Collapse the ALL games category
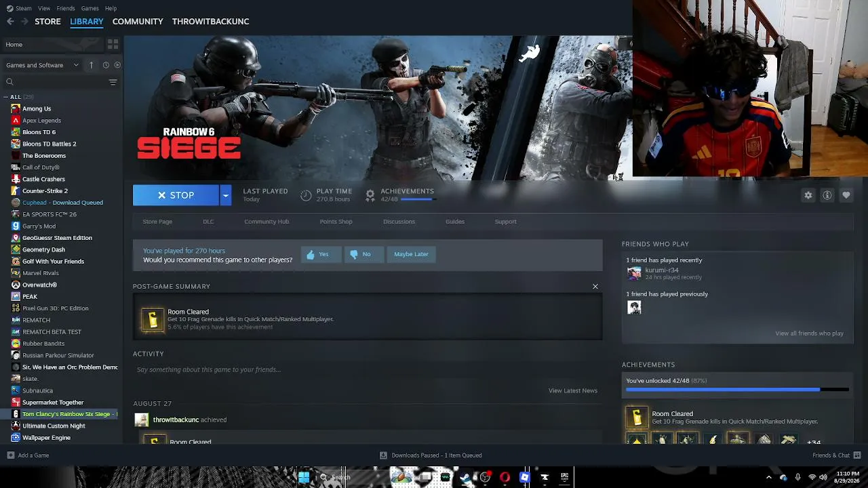Image resolution: width=868 pixels, height=488 pixels. point(6,97)
